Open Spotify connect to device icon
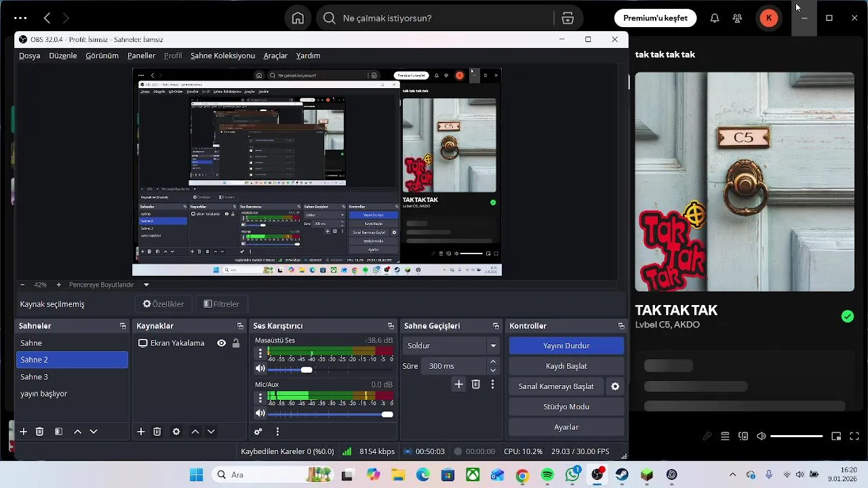868x488 pixels. coord(743,436)
